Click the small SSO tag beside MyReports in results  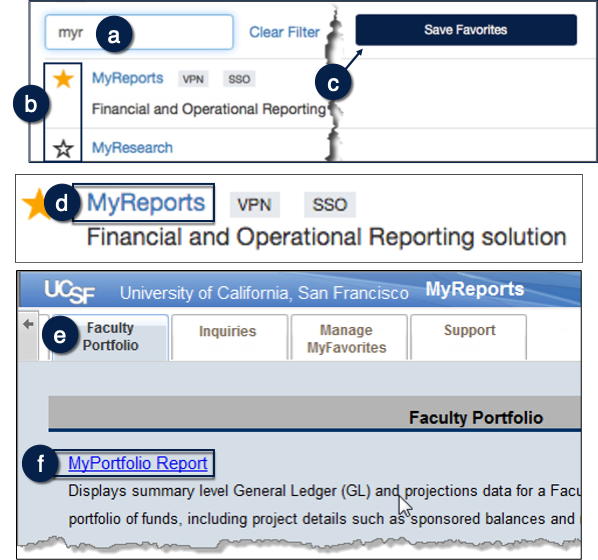click(239, 79)
